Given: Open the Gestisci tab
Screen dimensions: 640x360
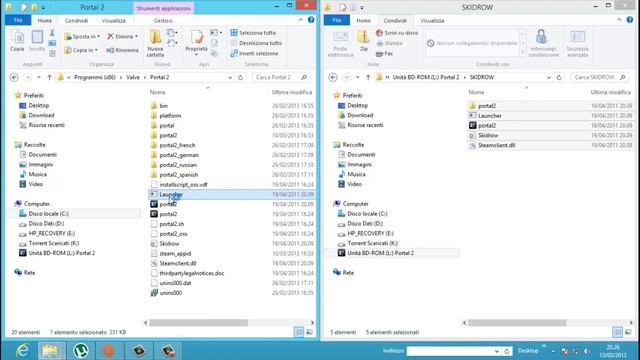Looking at the screenshot, I should (163, 20).
